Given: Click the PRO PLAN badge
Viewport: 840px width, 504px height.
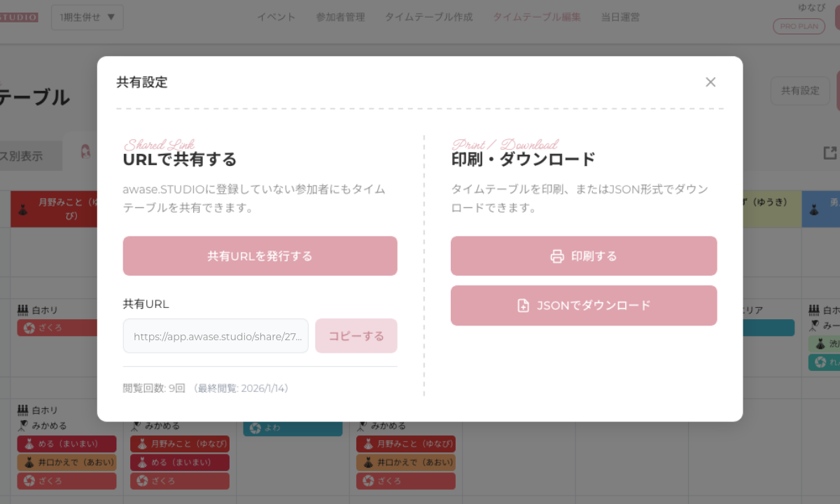Looking at the screenshot, I should (x=799, y=27).
